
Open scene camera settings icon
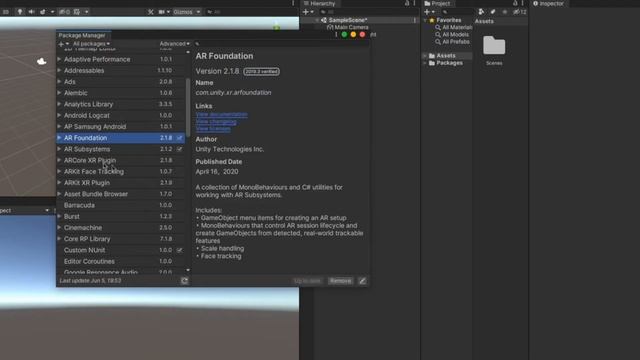(162, 12)
